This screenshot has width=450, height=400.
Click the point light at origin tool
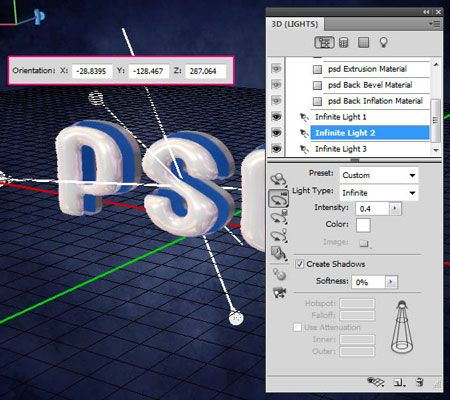pyautogui.click(x=279, y=274)
